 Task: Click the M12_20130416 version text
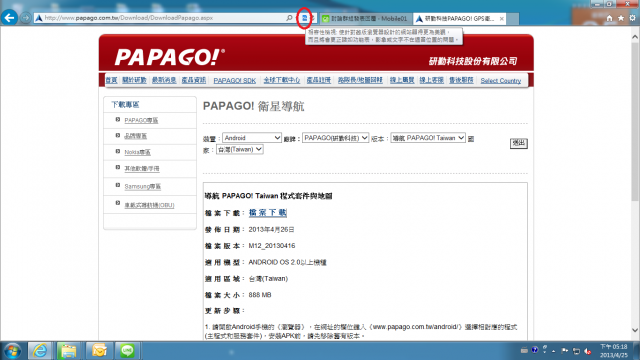(x=272, y=246)
